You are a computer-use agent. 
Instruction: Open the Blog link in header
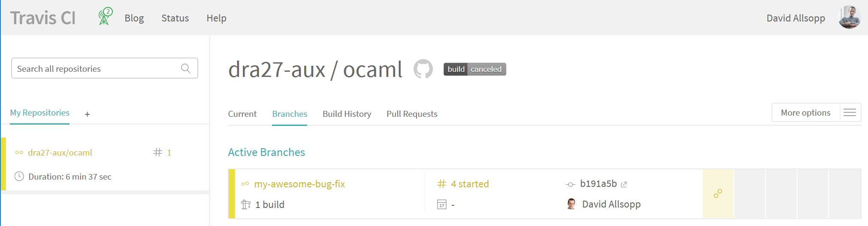(134, 18)
